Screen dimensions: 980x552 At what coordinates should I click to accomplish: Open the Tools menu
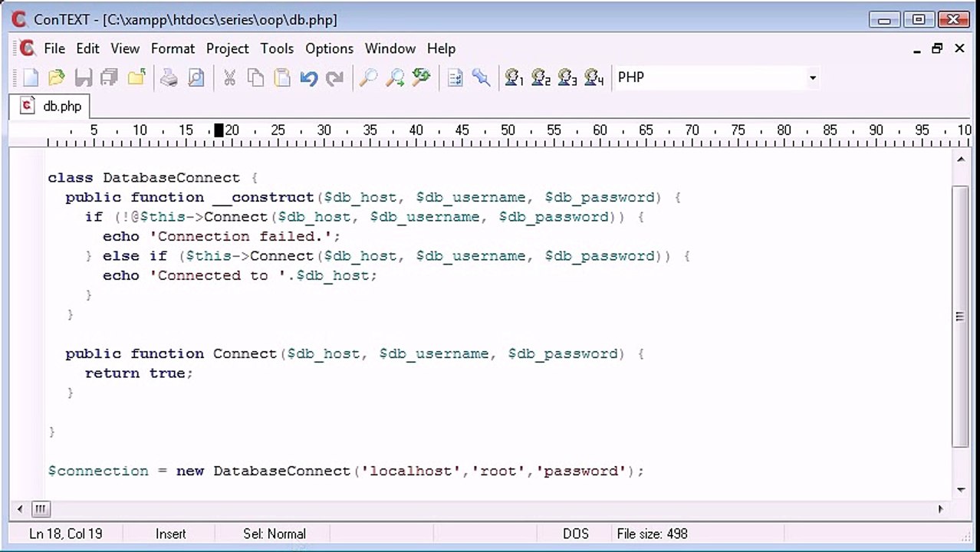coord(277,48)
